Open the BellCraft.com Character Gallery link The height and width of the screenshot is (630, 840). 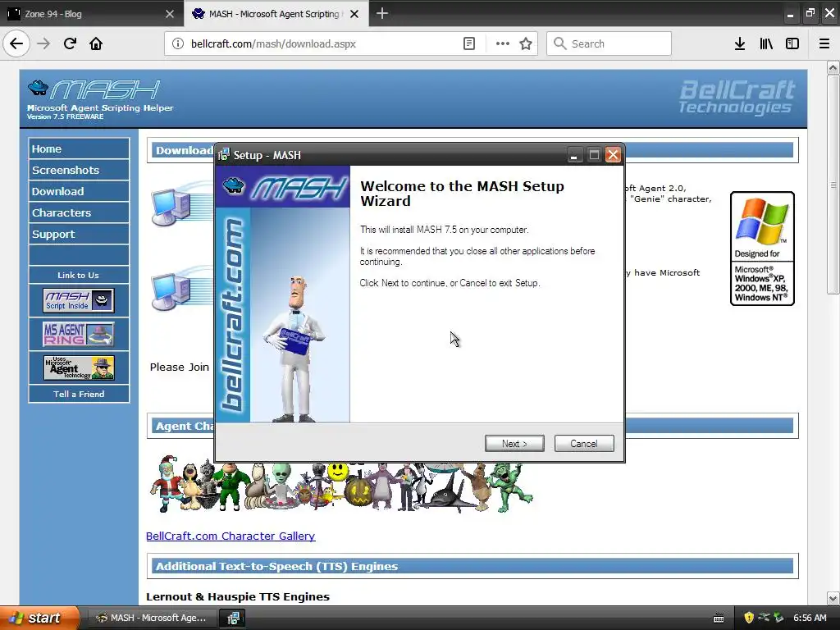point(231,536)
